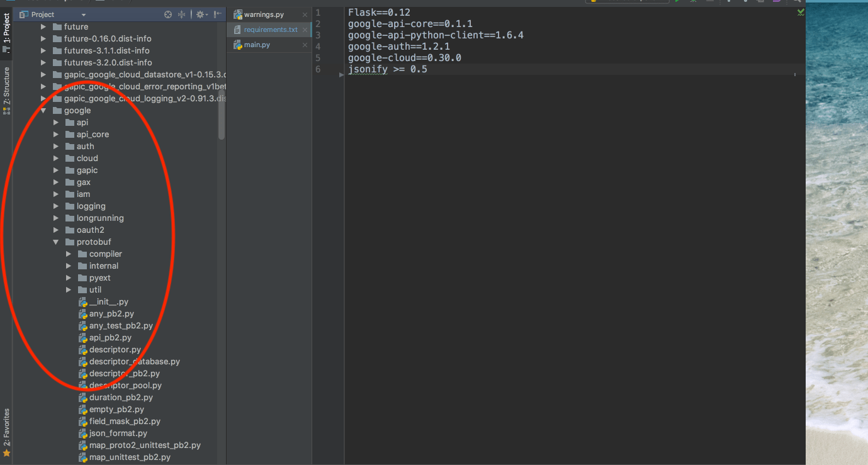Click the collapse all icon in Project panel
Screen dimensions: 868x465
coord(182,14)
